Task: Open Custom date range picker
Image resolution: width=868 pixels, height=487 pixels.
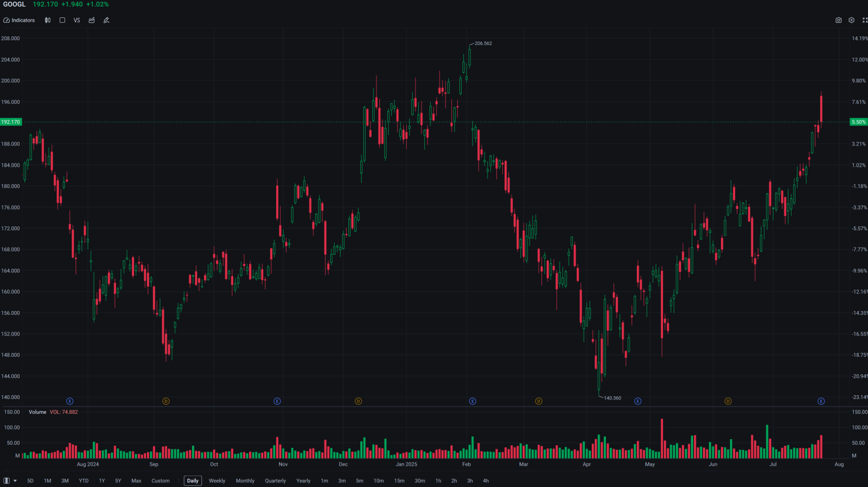Action: click(x=160, y=480)
